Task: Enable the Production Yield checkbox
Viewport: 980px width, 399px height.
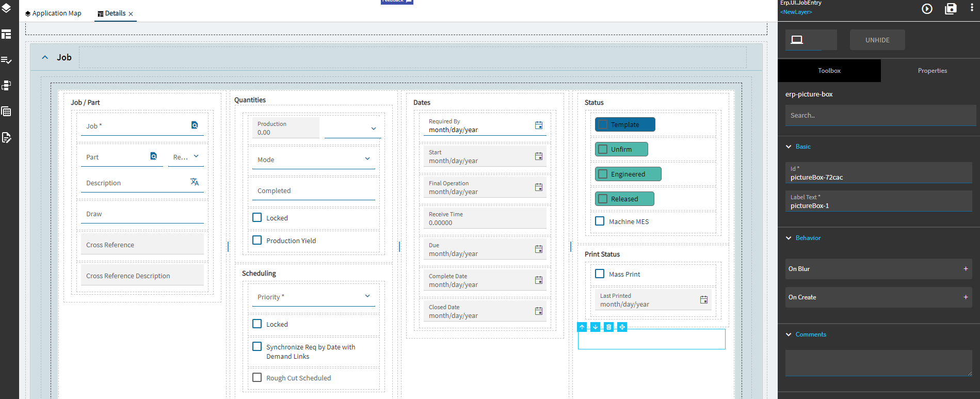Action: click(257, 240)
